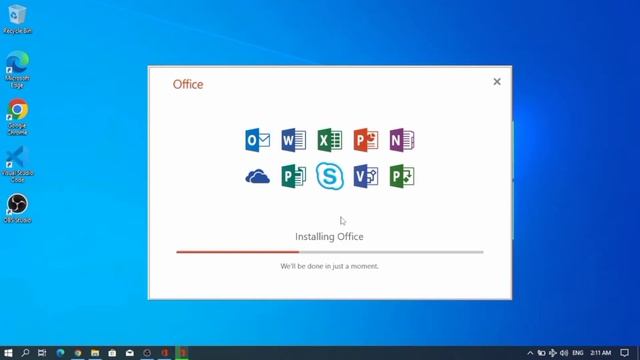
Task: Click the Outlook icon in Office installer
Action: coord(258,140)
